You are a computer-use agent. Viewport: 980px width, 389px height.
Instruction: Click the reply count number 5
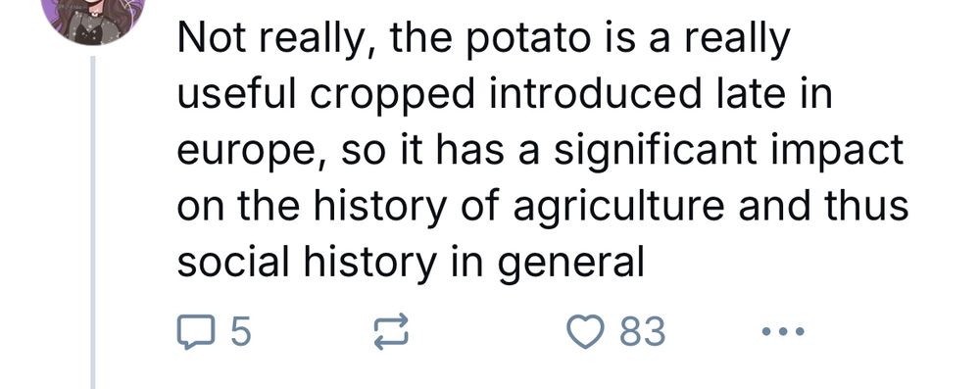click(241, 331)
